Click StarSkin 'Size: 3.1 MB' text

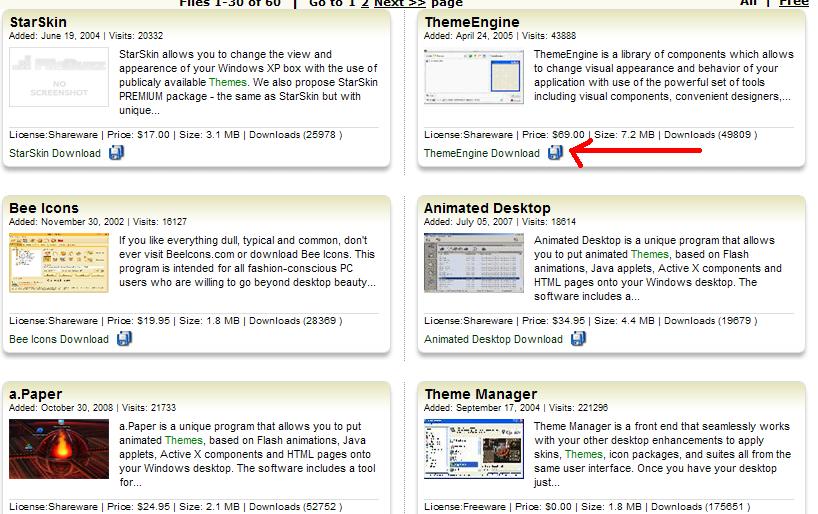pyautogui.click(x=209, y=135)
